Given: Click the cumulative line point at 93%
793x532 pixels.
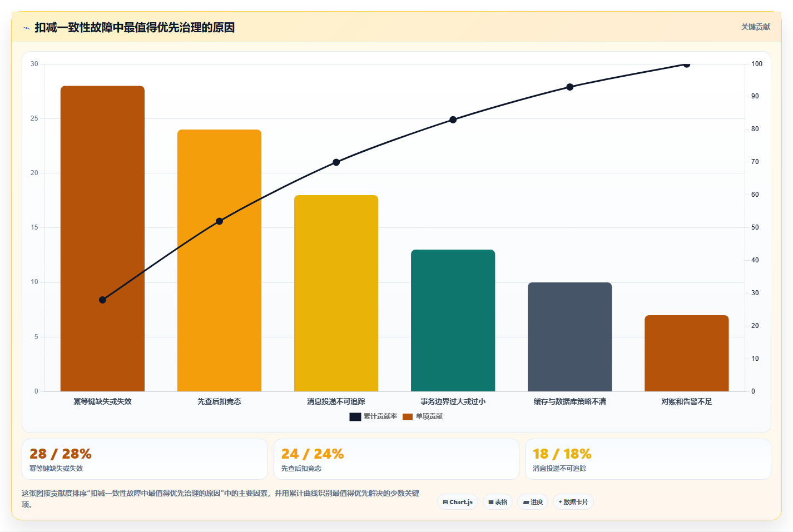Looking at the screenshot, I should pyautogui.click(x=569, y=87).
